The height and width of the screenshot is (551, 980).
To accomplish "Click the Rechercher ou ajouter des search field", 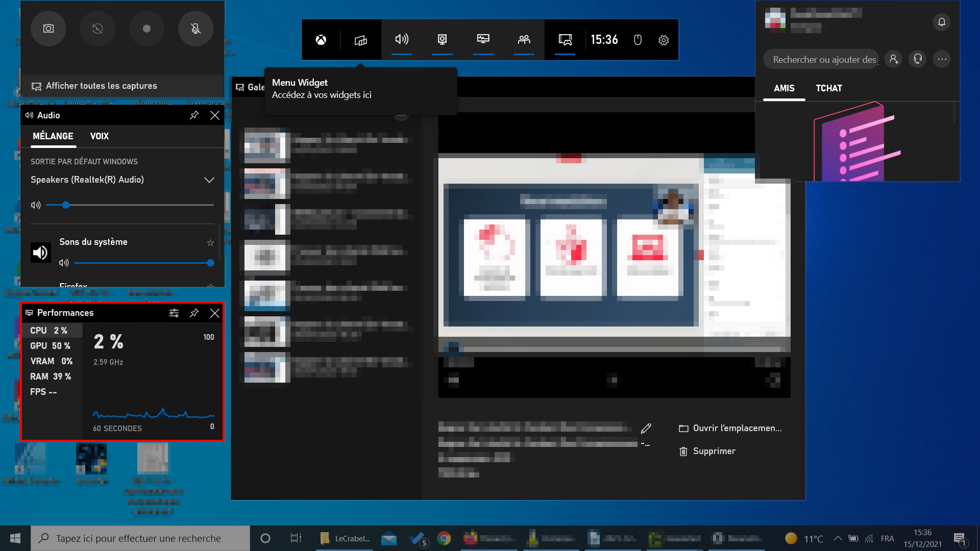I will click(x=821, y=60).
